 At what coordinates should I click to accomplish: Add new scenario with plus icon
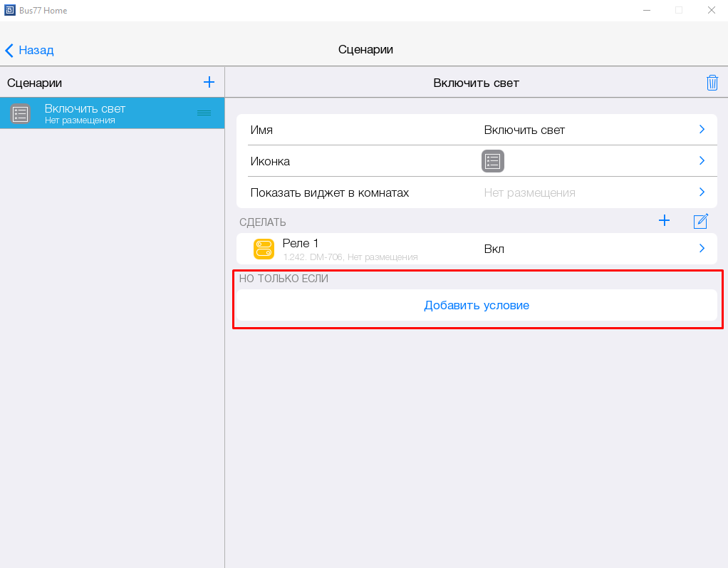pos(209,82)
